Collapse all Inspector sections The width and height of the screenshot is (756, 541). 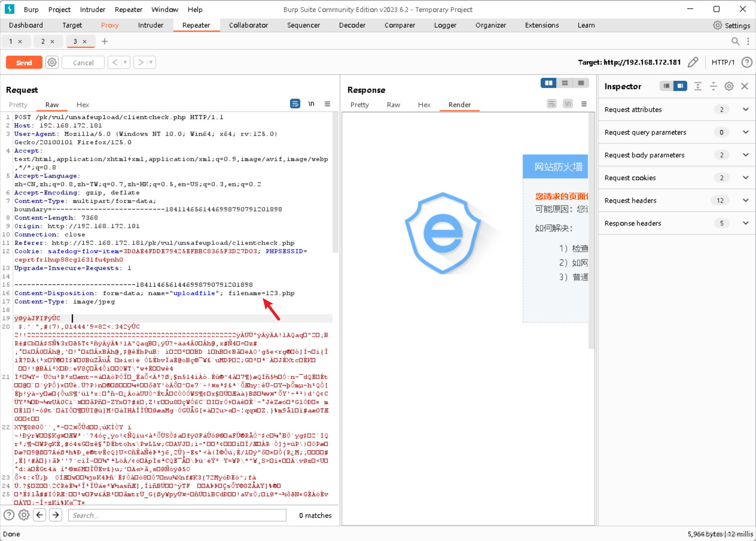coord(713,86)
